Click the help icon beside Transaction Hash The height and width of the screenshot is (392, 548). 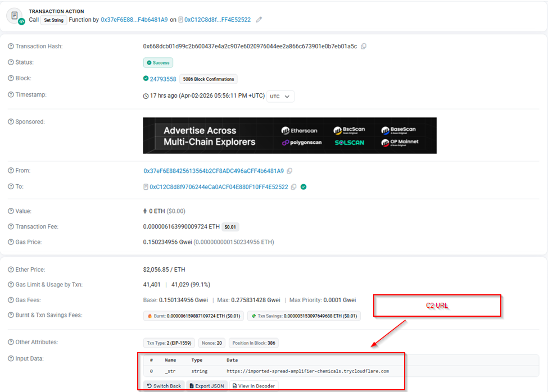(x=11, y=47)
